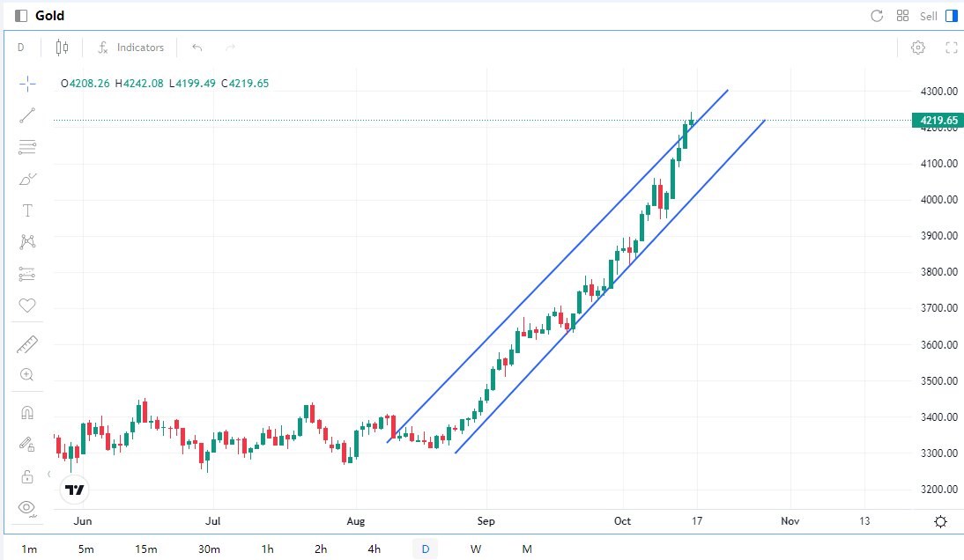Click the 4219.65 current price label
This screenshot has height=560, width=964.
coord(938,120)
